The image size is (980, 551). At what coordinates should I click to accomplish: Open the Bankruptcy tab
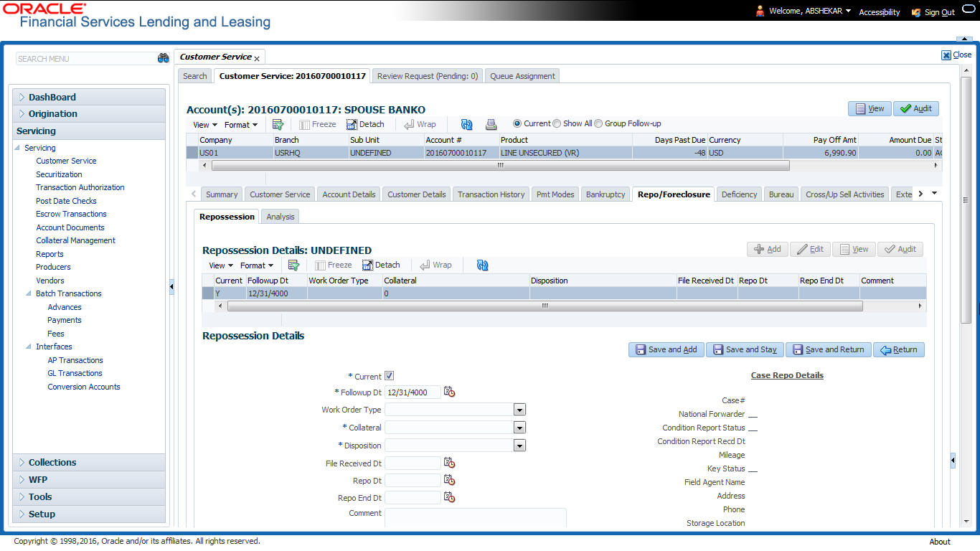click(606, 194)
